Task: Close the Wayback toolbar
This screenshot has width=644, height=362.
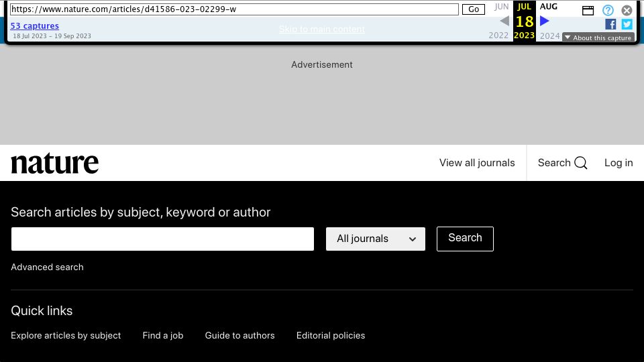Action: pos(627,10)
